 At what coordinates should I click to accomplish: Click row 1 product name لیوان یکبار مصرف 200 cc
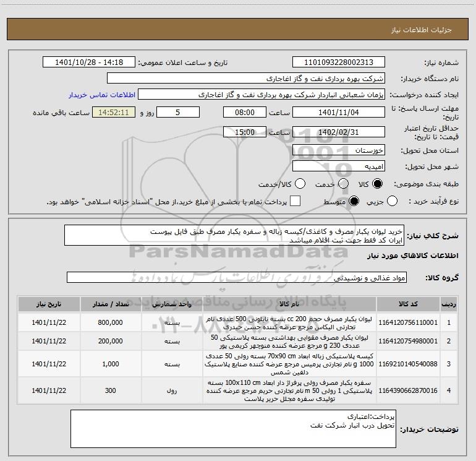pyautogui.click(x=289, y=323)
